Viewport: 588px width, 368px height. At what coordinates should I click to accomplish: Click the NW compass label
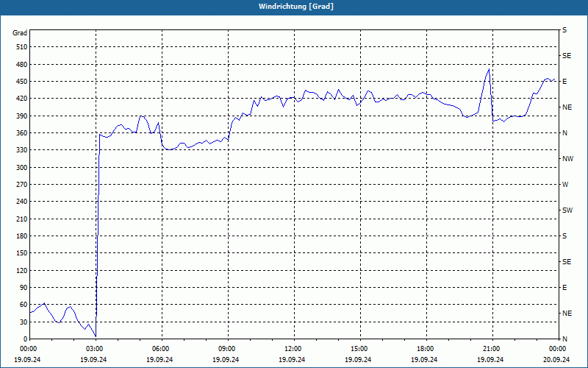[567, 159]
